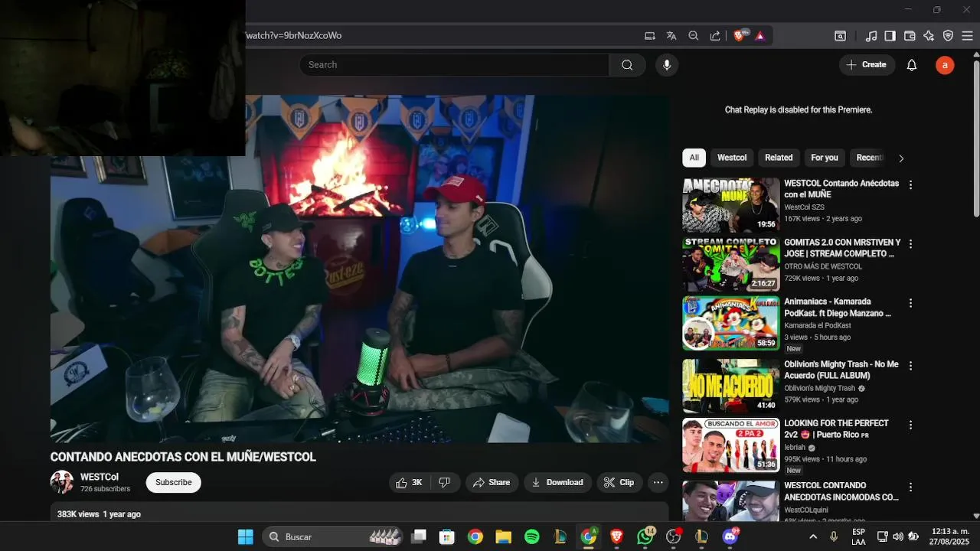Image resolution: width=980 pixels, height=551 pixels.
Task: Open tab search icon in toolbar
Action: [840, 35]
